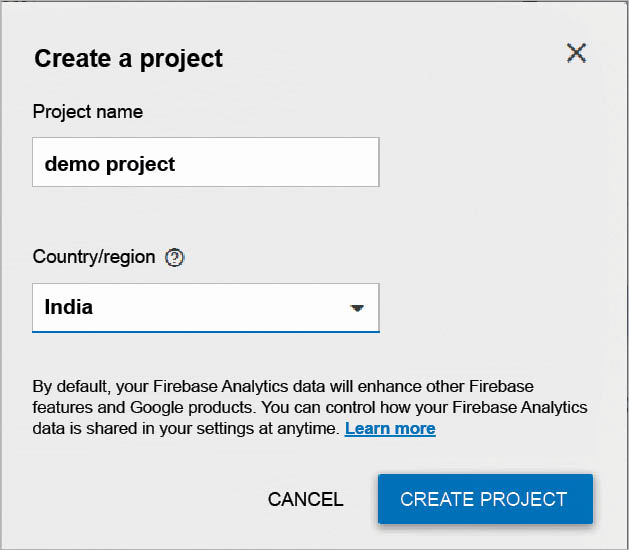Abort project creation via CANCEL
Viewport: 629px width, 550px height.
(x=305, y=499)
